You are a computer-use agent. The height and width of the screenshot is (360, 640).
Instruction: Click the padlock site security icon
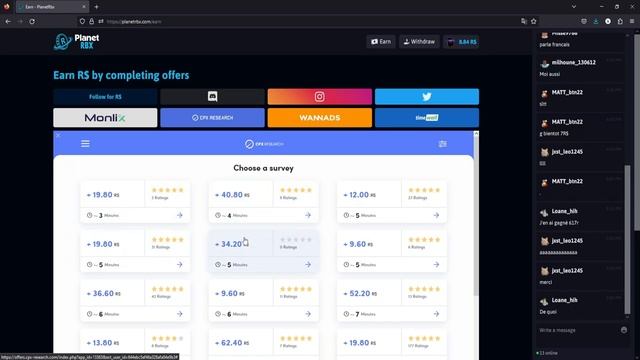[x=91, y=21]
